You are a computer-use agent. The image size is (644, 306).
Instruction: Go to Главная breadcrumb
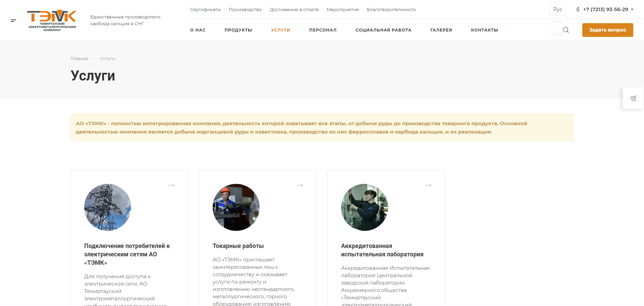79,58
